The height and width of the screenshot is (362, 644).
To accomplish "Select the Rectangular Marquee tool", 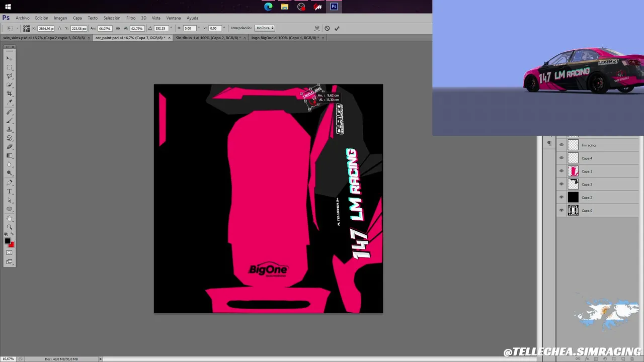I will (x=10, y=67).
